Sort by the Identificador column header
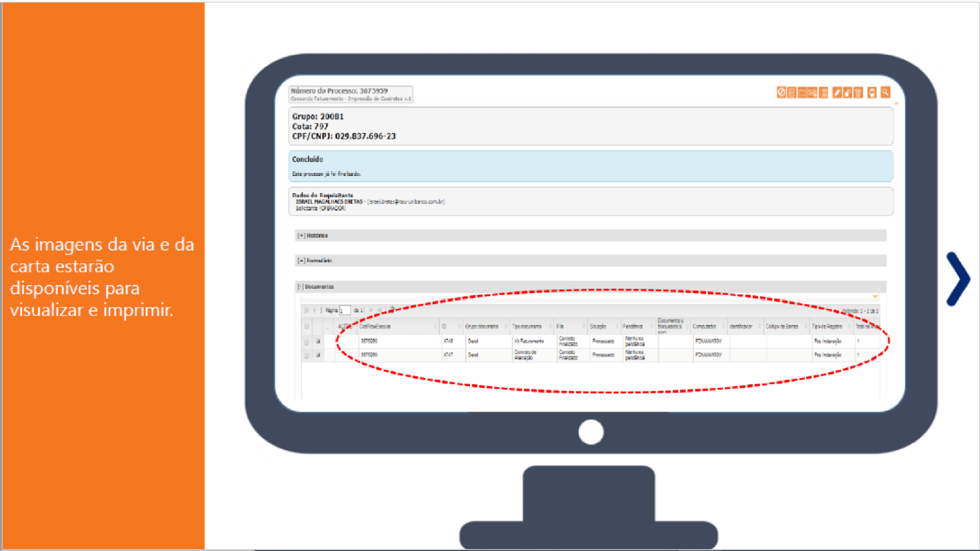 click(745, 327)
